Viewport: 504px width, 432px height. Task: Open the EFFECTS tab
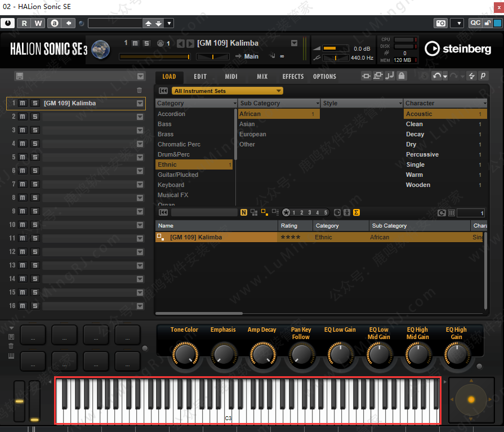click(x=293, y=77)
